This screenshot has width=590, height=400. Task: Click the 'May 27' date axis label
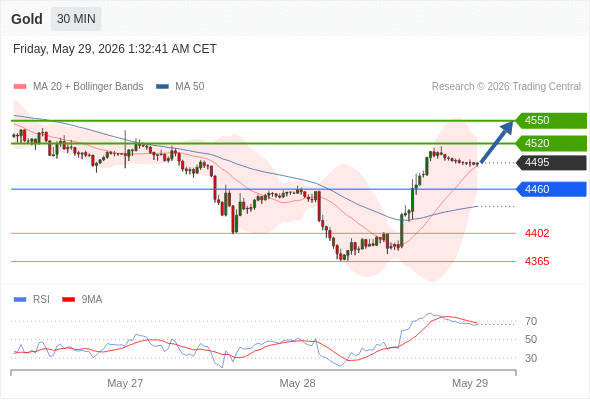point(125,383)
